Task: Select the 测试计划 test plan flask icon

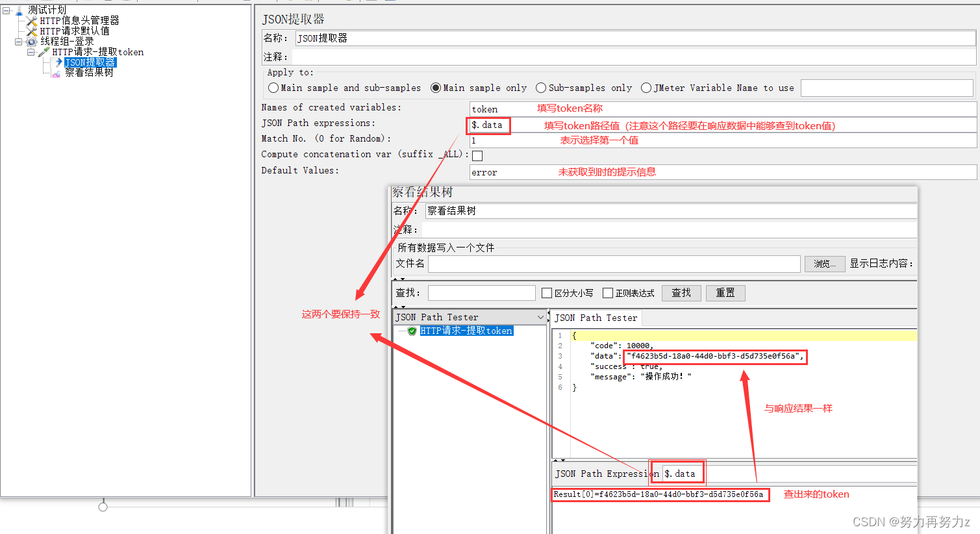Action: point(18,10)
